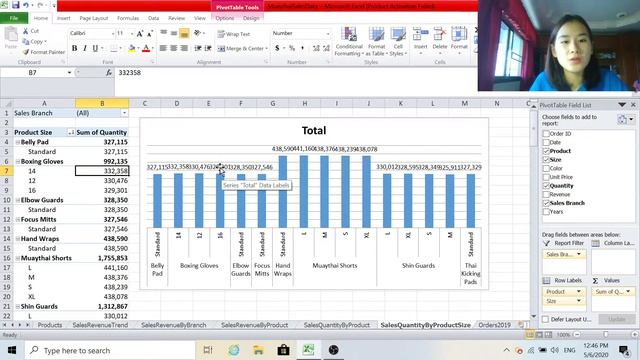
Task: Increase font size with grow font icon
Action: 140,33
